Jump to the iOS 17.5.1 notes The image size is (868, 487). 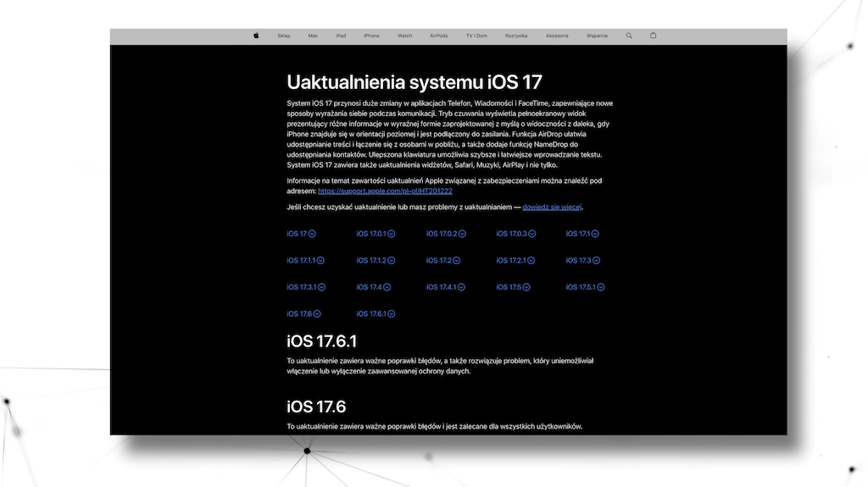click(585, 286)
